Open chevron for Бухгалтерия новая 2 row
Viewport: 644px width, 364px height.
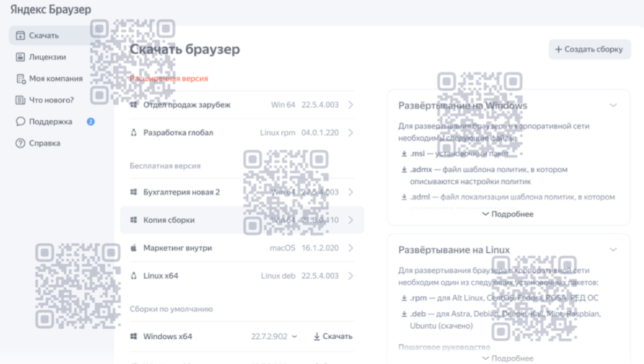pos(350,192)
